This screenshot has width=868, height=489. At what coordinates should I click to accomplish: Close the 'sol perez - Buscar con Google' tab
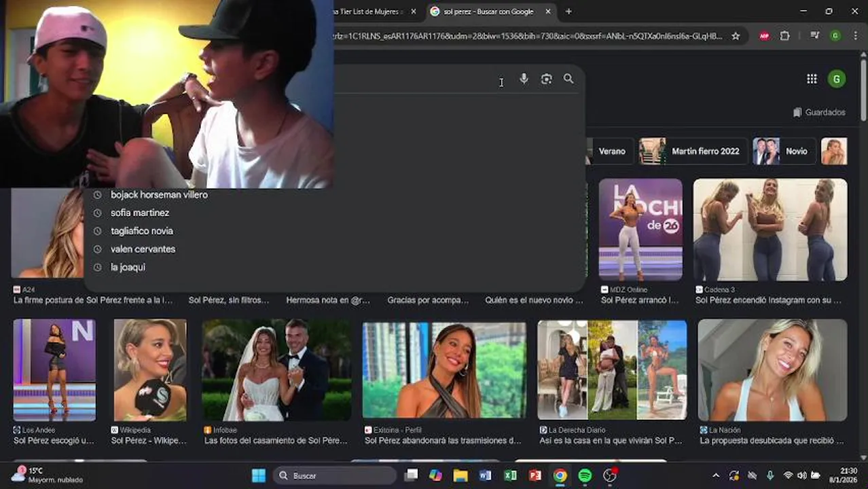tap(548, 12)
